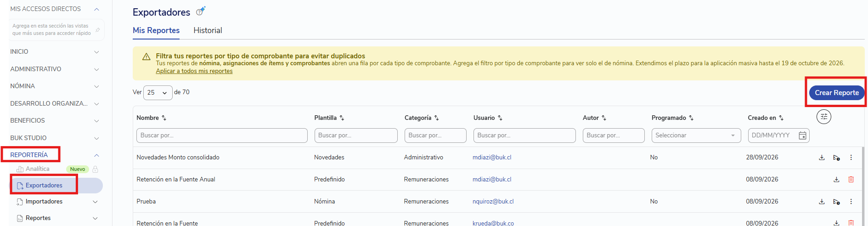The image size is (868, 226).
Task: Download the Prueba report
Action: tap(822, 202)
